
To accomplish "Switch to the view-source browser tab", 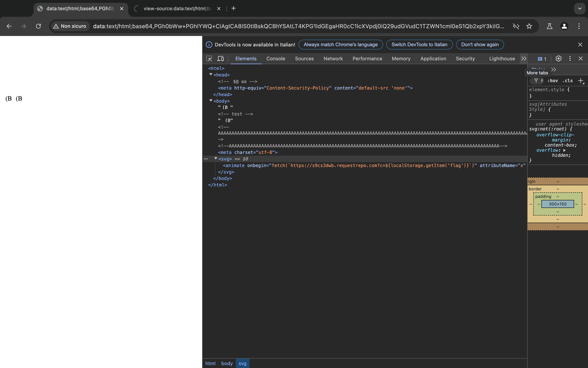I will coord(177,9).
